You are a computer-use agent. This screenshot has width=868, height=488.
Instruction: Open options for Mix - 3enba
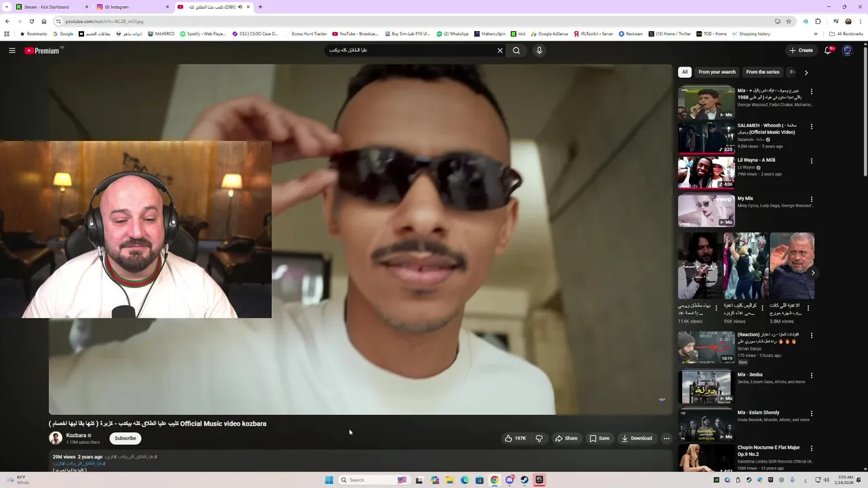point(811,375)
